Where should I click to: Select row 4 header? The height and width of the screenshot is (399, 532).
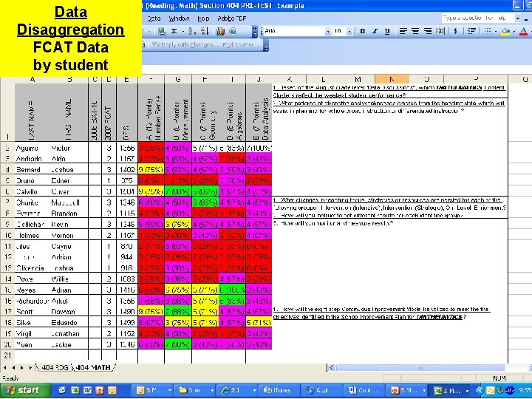7,169
